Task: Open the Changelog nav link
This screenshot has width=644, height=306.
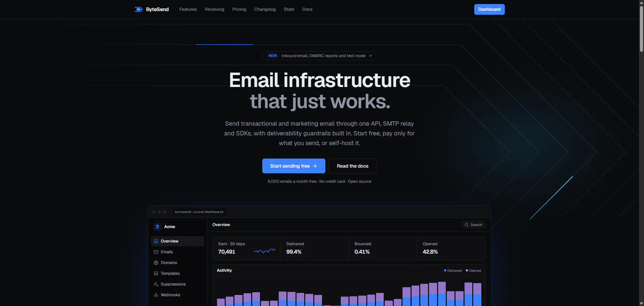Action: coord(265,9)
